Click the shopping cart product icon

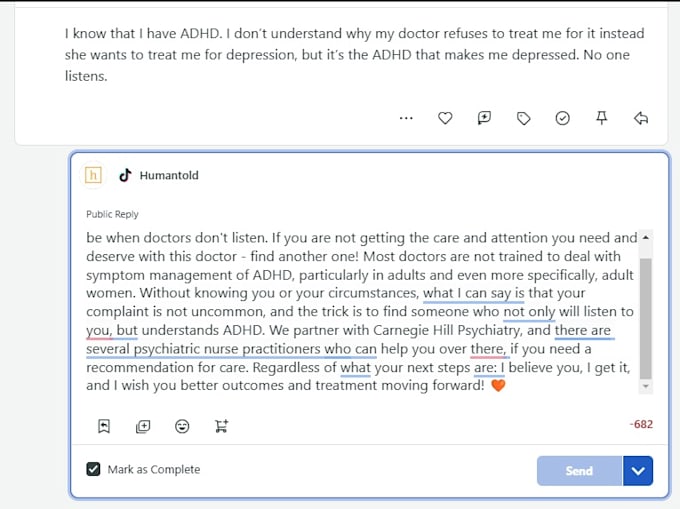coord(221,426)
